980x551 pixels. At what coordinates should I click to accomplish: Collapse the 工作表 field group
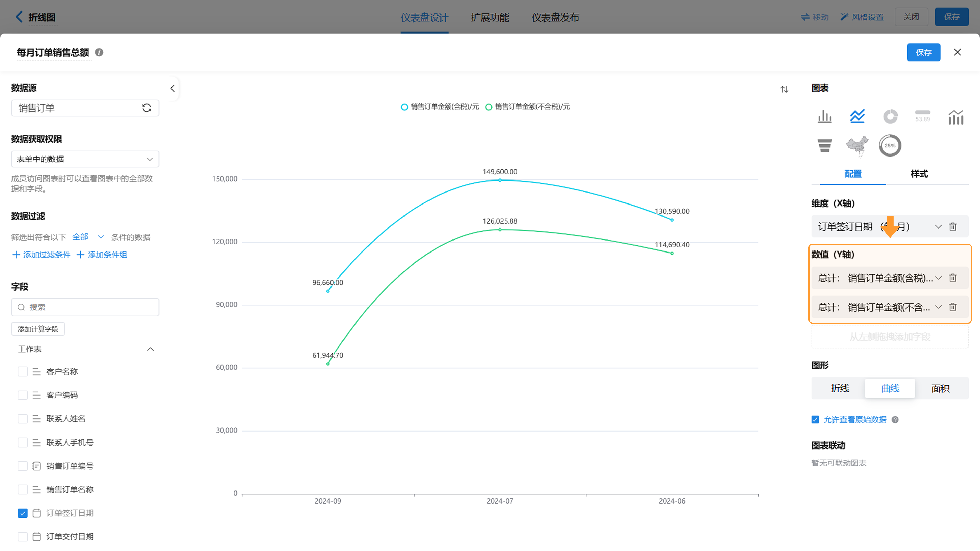(150, 349)
